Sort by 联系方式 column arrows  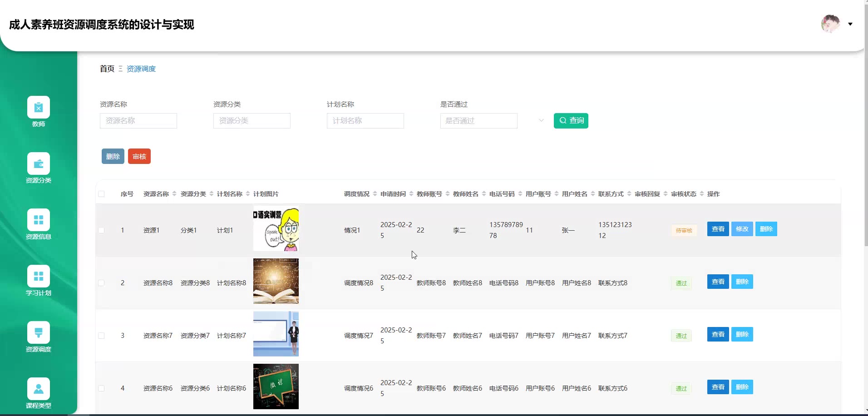click(629, 194)
